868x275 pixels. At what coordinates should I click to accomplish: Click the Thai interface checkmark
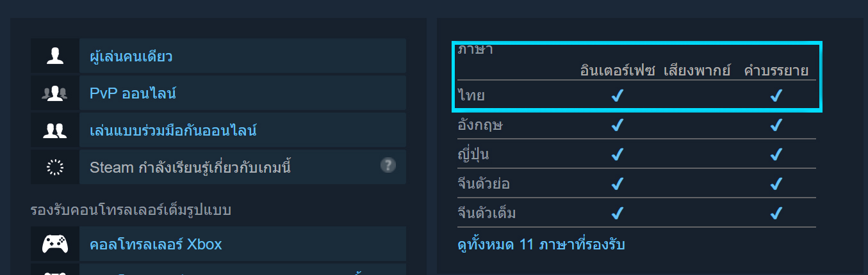(x=618, y=96)
